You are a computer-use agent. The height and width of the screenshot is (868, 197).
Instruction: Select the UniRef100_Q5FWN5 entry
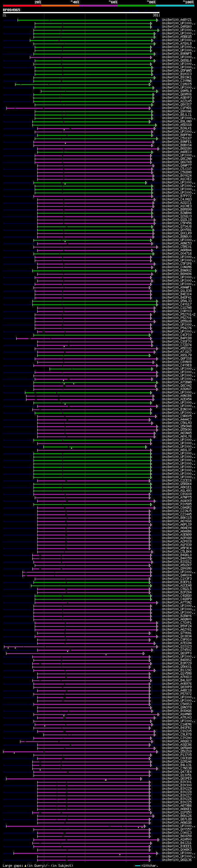pos(177,71)
